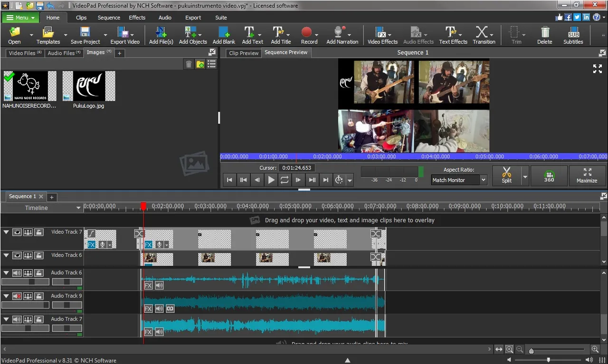Open the Split options dropdown arrow

click(525, 177)
